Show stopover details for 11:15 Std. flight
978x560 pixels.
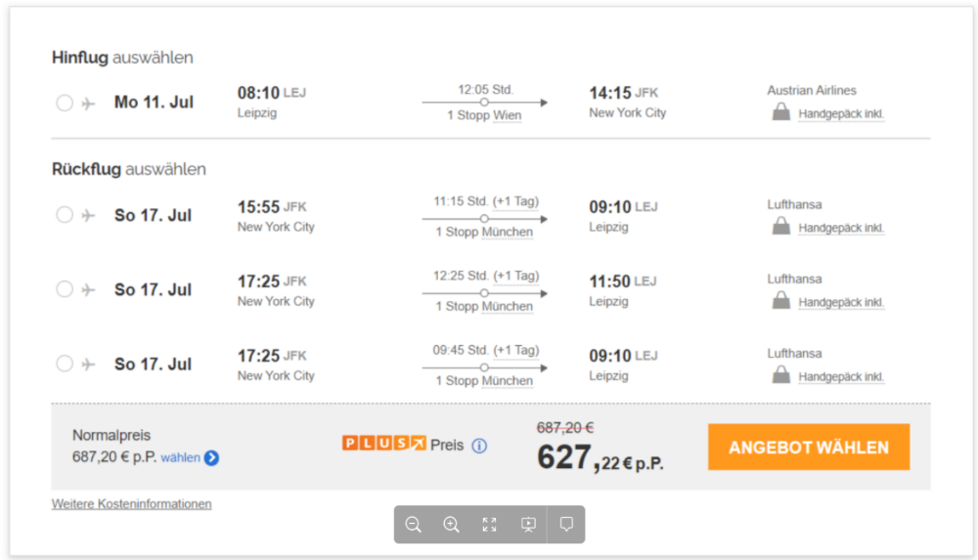[484, 232]
